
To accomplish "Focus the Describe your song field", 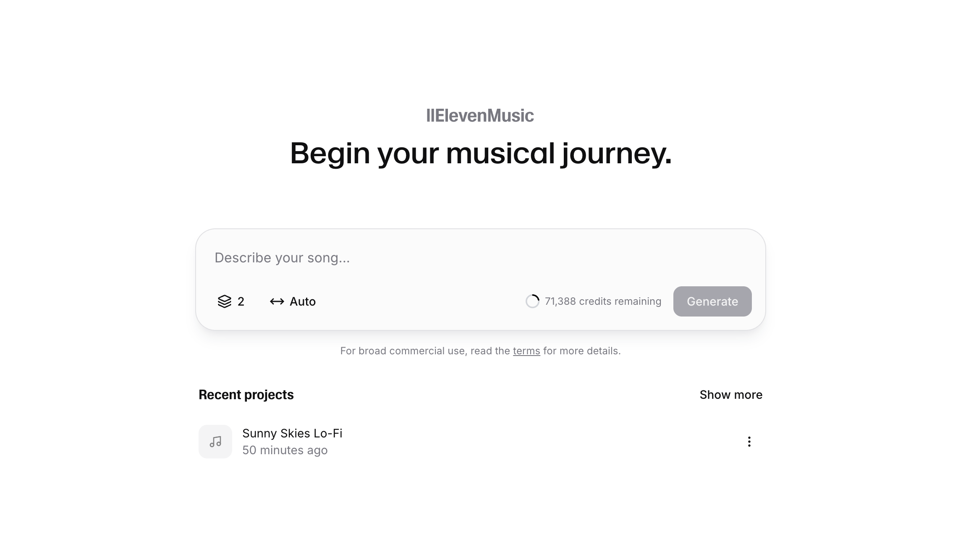I will tap(481, 258).
